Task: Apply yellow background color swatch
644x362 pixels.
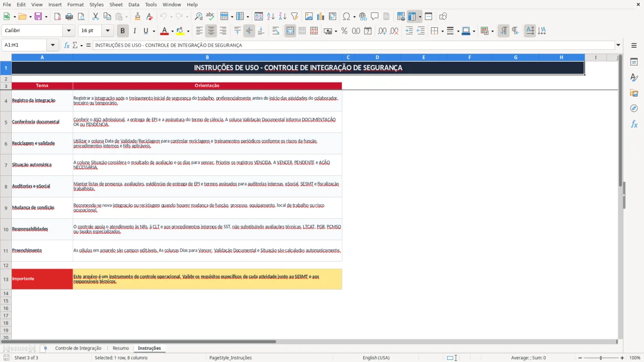Action: pyautogui.click(x=180, y=31)
